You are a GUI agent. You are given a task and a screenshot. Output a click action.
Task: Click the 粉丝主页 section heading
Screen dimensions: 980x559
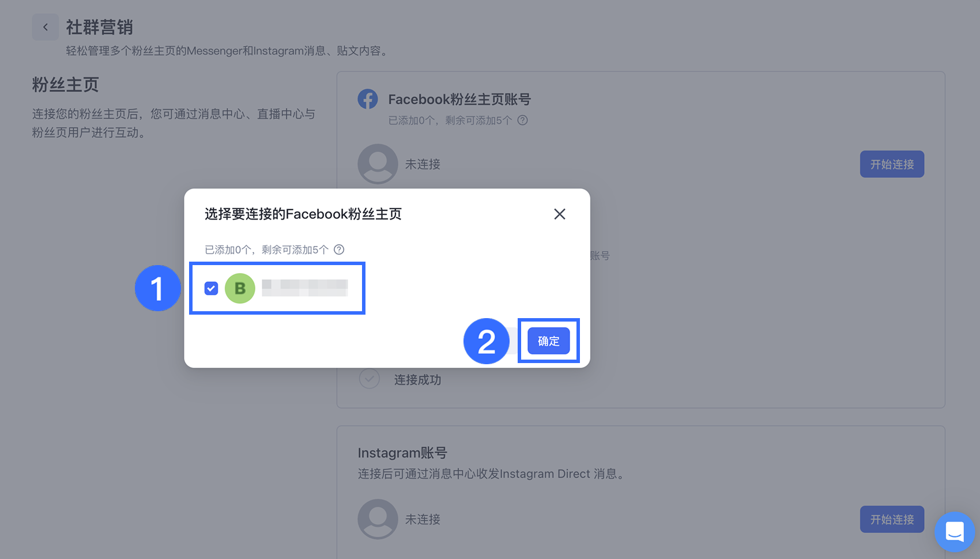tap(65, 85)
